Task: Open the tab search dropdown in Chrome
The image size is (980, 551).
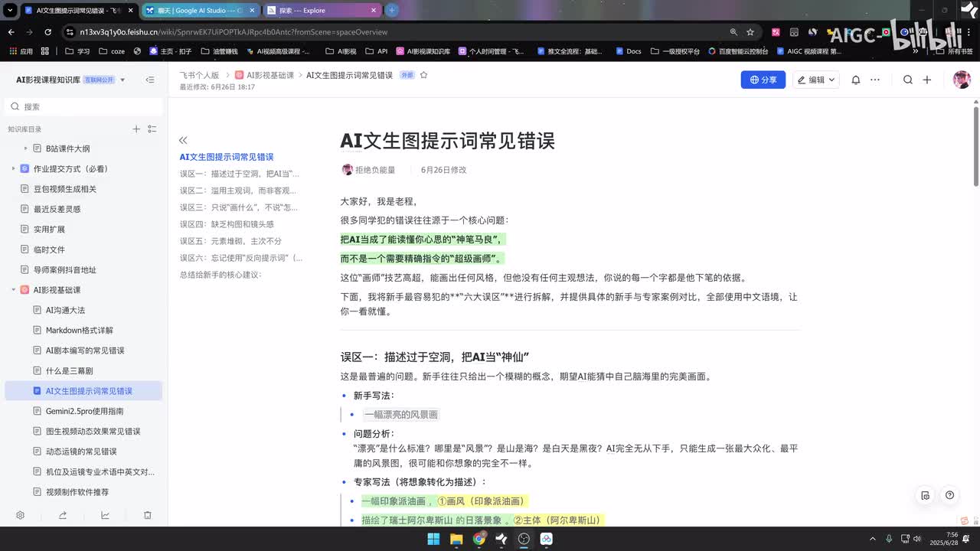Action: 9,11
